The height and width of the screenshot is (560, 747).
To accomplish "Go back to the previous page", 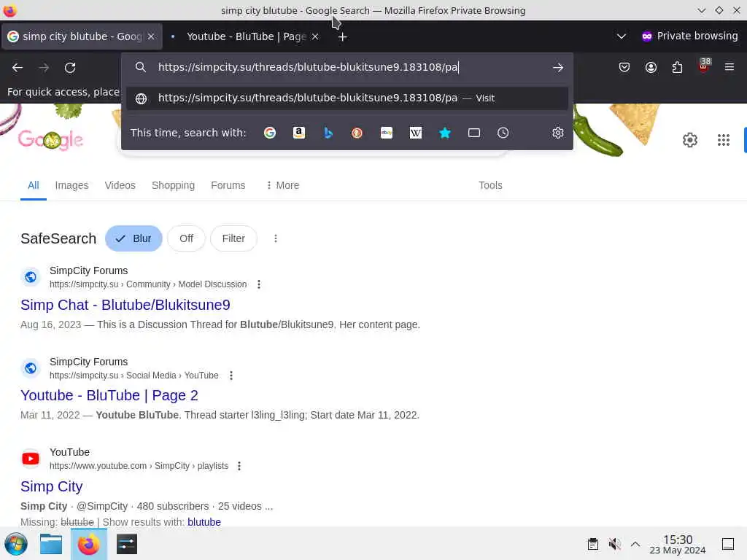I will tap(18, 68).
